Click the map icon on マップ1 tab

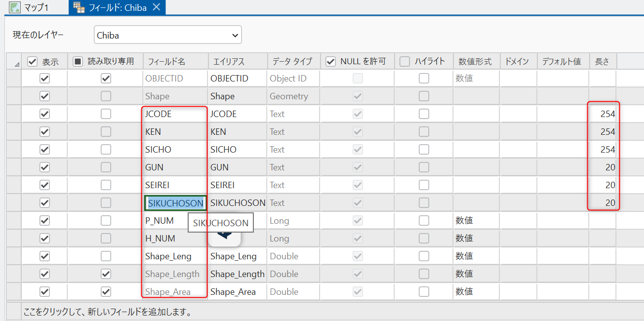point(15,7)
